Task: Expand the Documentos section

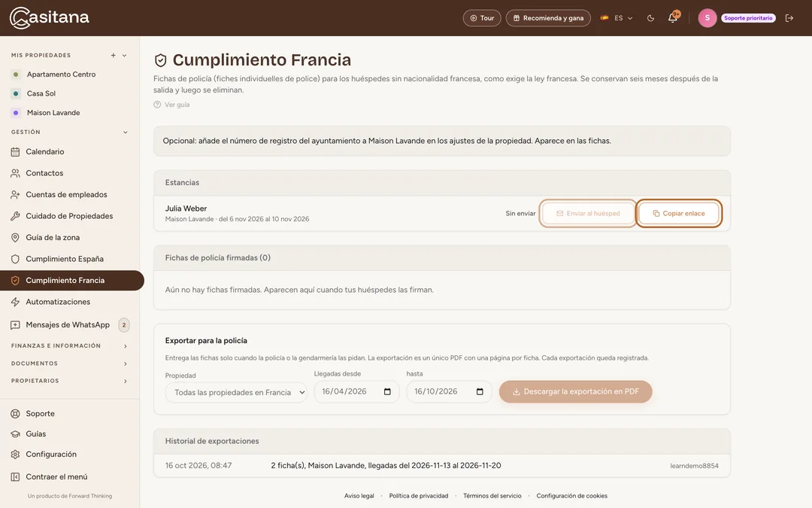Action: tap(126, 364)
